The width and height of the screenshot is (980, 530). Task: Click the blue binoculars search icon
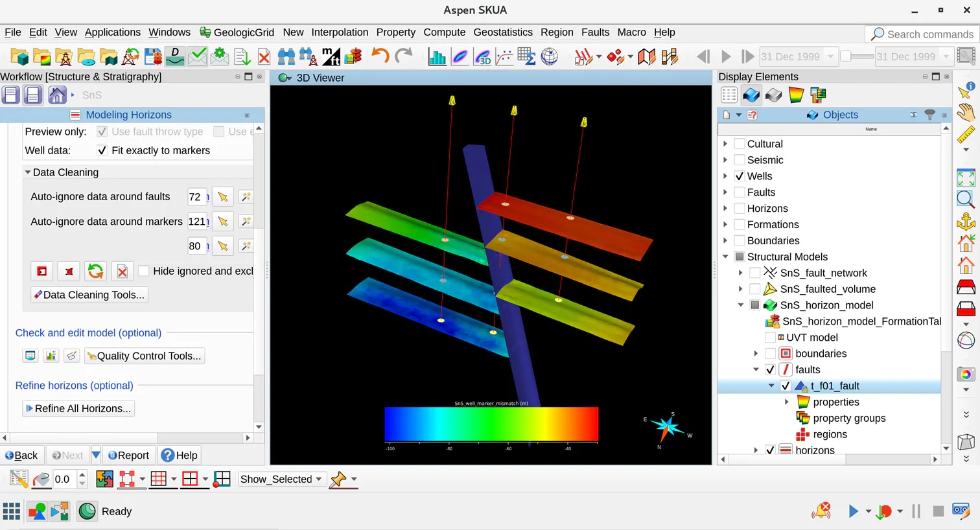pos(286,57)
